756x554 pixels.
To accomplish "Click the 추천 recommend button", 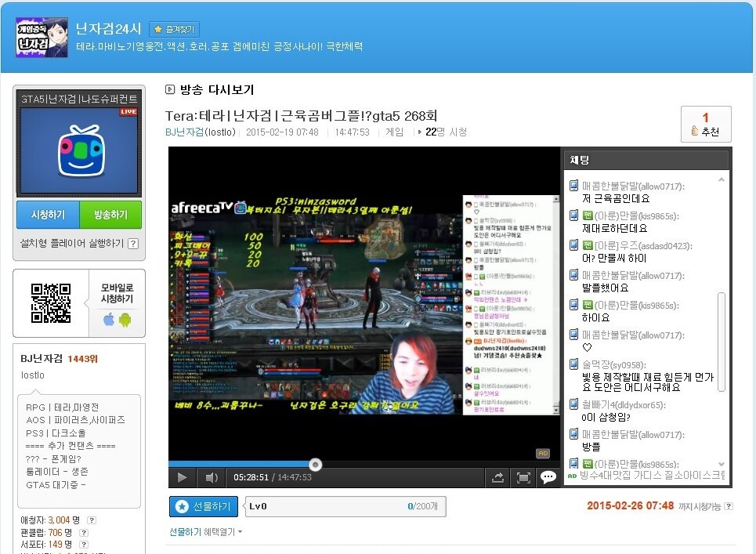I will click(x=705, y=125).
